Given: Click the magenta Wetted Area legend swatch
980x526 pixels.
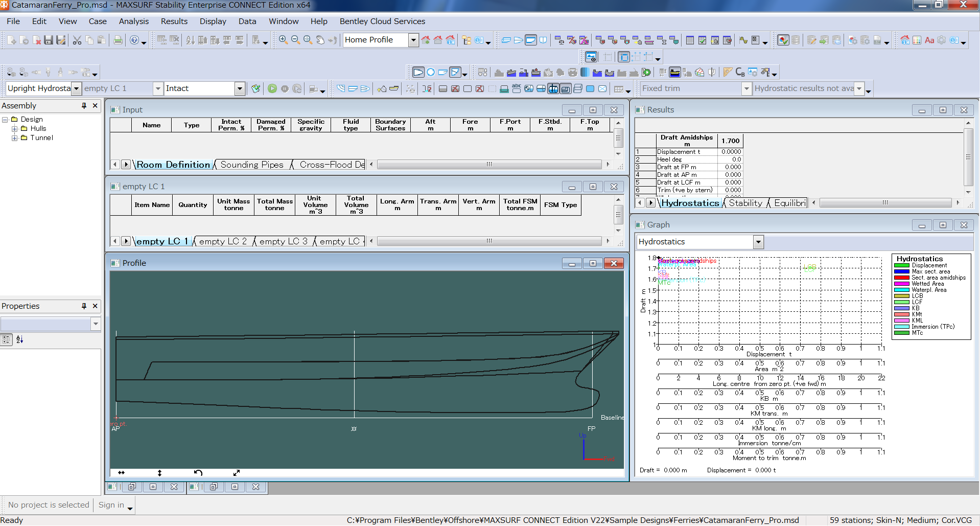Looking at the screenshot, I should click(x=902, y=284).
